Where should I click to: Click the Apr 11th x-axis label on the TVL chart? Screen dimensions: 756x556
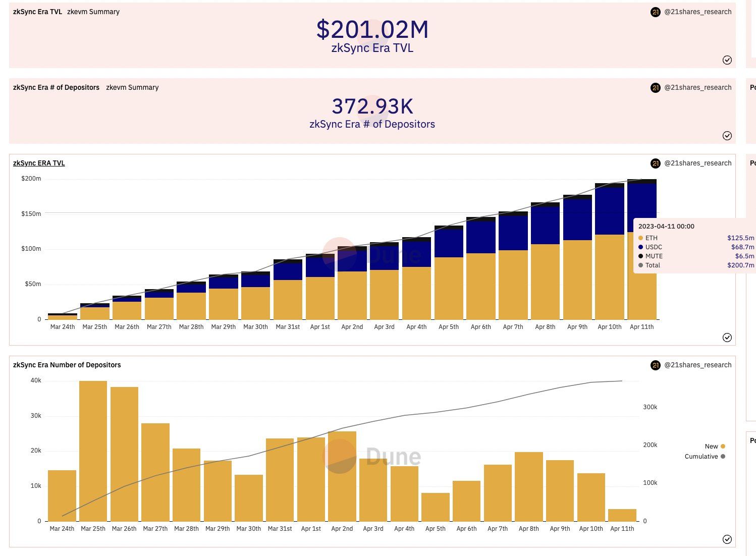coord(642,327)
